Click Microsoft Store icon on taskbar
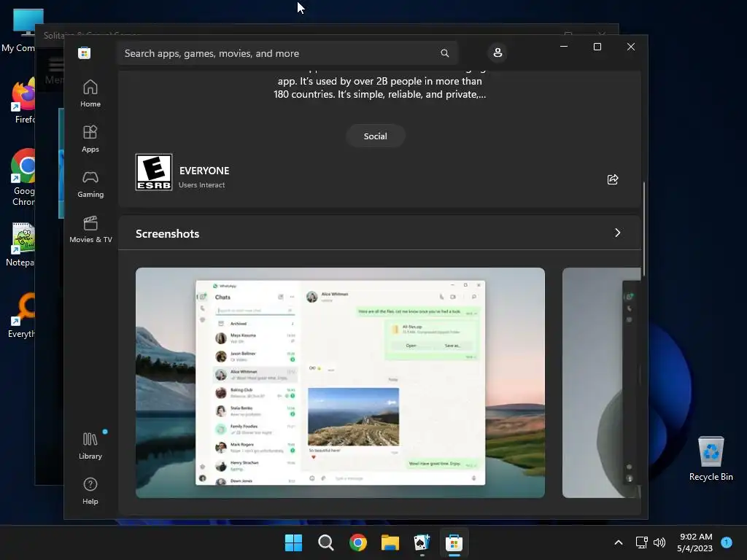Screen dimensions: 747x560 [454, 542]
